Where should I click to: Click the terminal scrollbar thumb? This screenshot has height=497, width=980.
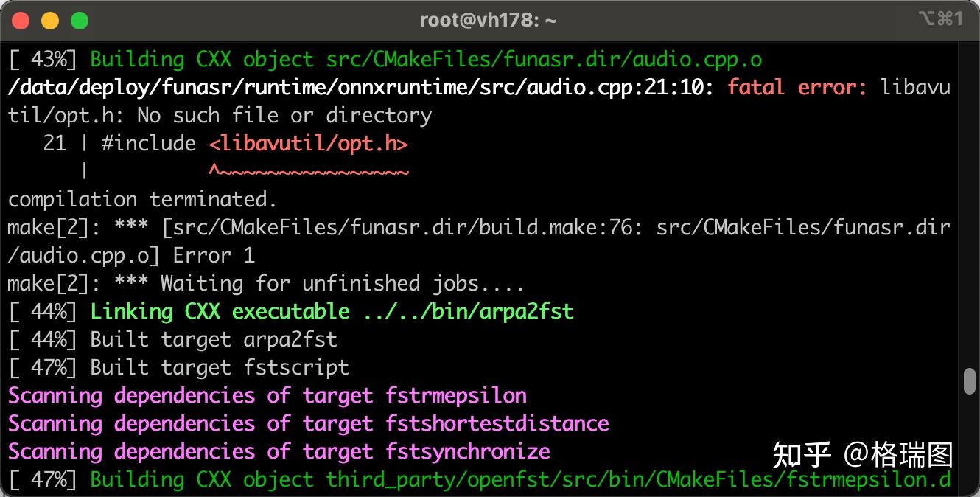(x=970, y=380)
